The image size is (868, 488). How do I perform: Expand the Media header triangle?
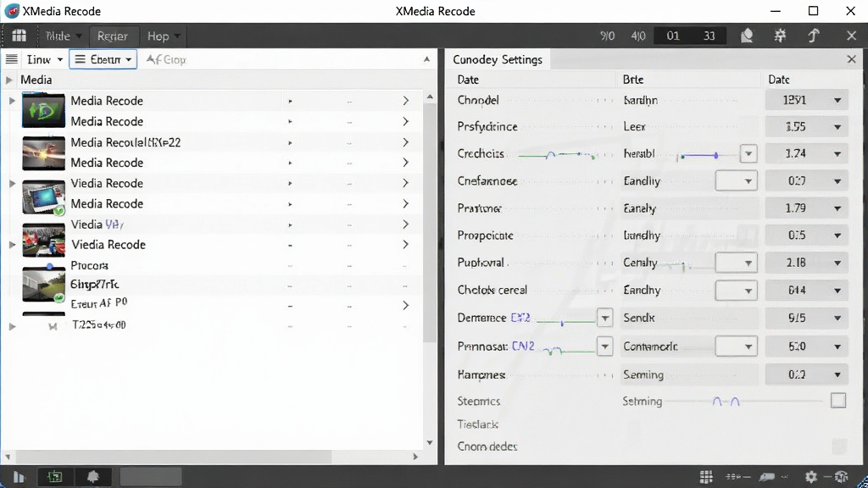[x=8, y=80]
